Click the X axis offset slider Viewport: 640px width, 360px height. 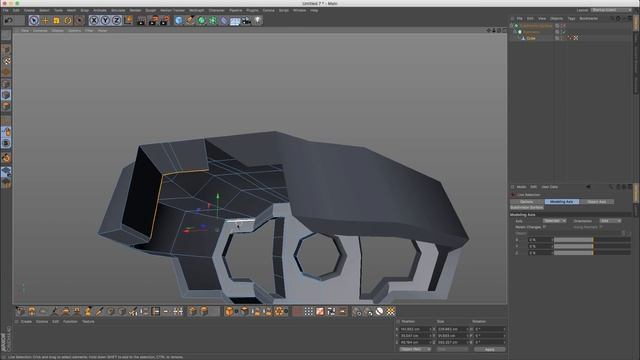click(x=592, y=240)
